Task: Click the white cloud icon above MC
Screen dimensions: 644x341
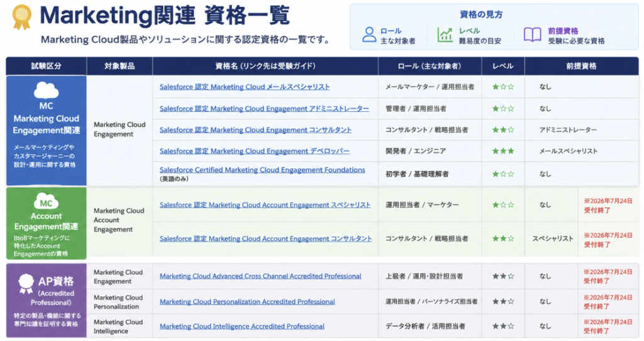Action: tap(46, 90)
